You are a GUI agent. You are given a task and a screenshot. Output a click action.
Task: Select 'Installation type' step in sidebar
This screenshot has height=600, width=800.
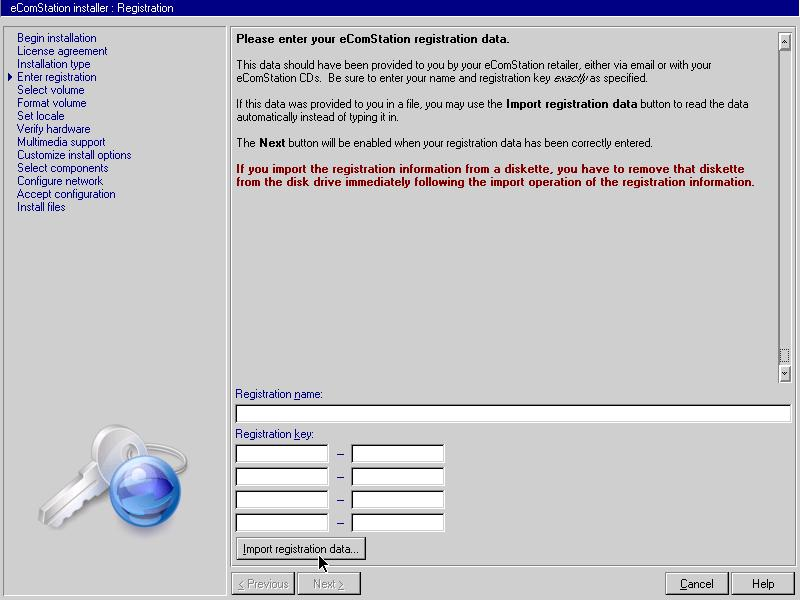click(x=54, y=64)
